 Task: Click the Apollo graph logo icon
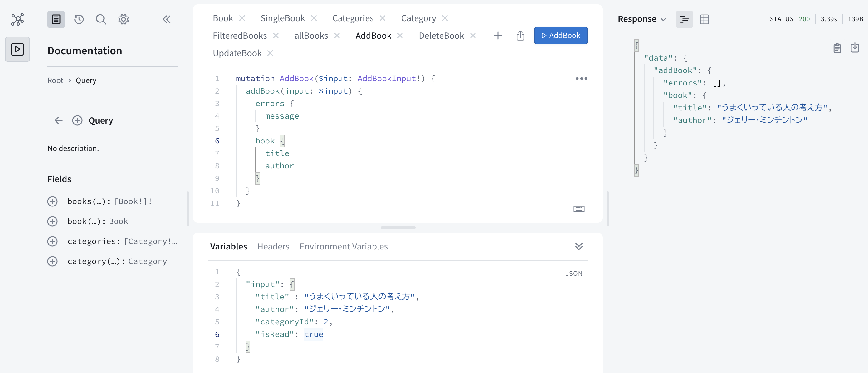pyautogui.click(x=17, y=19)
